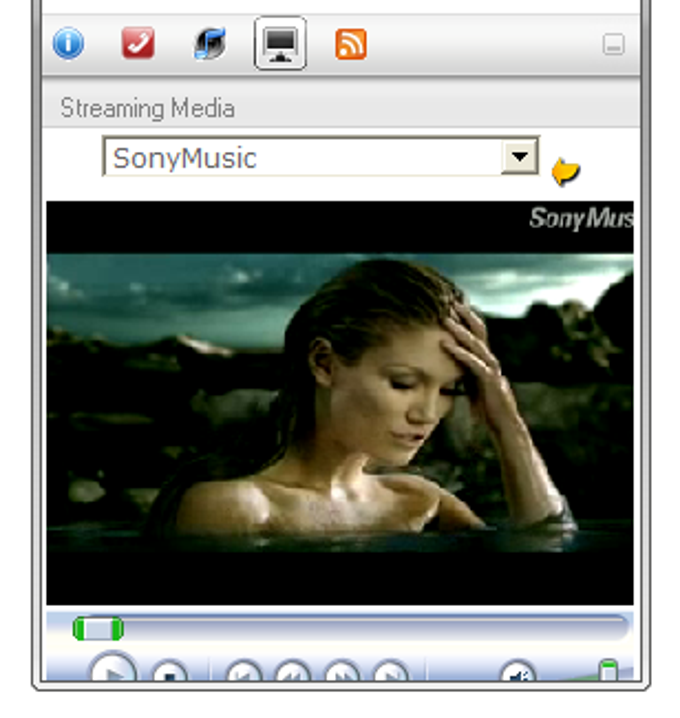680x718 pixels.
Task: Rewind the video playback
Action: coord(293,672)
